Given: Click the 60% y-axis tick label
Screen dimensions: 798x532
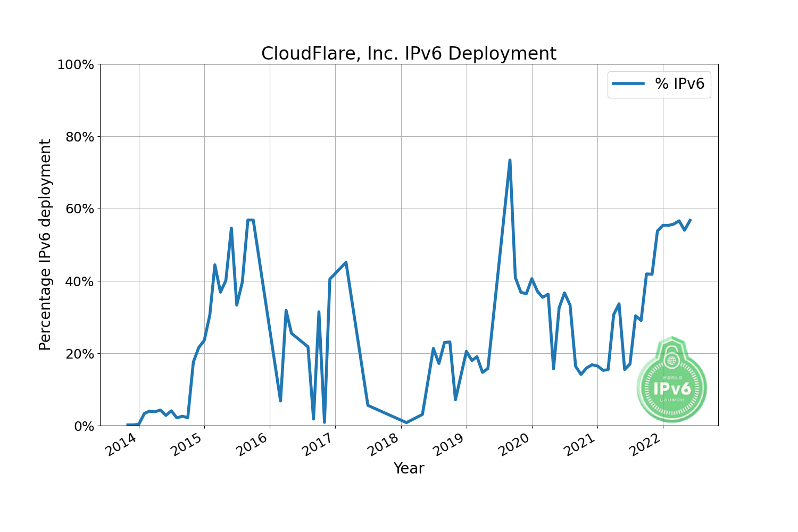Looking at the screenshot, I should click(x=79, y=209).
